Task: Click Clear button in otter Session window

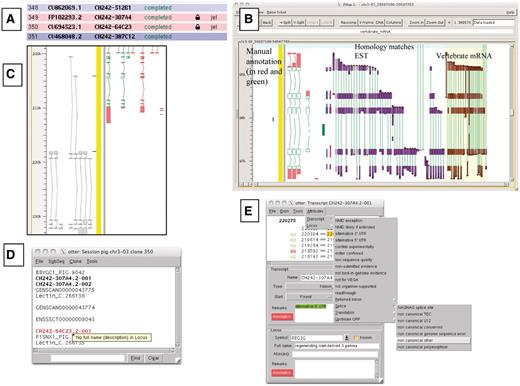Action: 153,358
